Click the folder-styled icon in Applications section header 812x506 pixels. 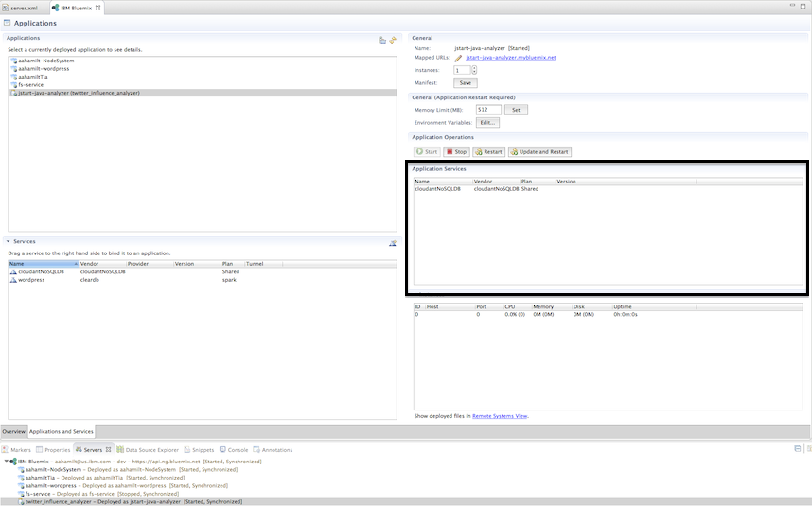click(382, 40)
